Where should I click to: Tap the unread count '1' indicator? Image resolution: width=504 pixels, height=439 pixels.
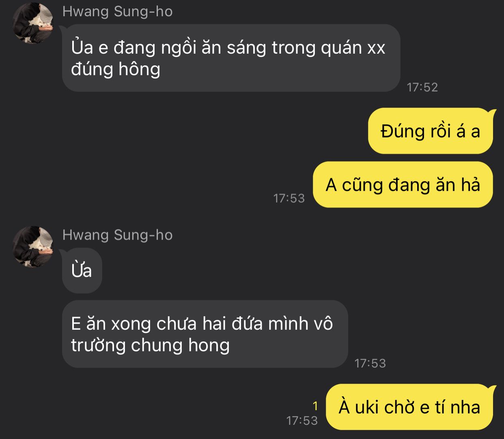point(315,406)
